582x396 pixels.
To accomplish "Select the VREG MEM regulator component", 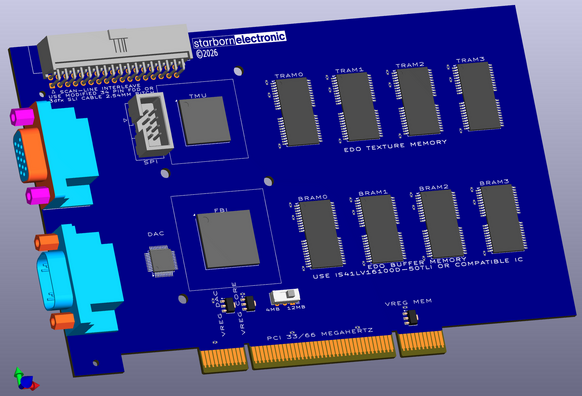I will [411, 318].
